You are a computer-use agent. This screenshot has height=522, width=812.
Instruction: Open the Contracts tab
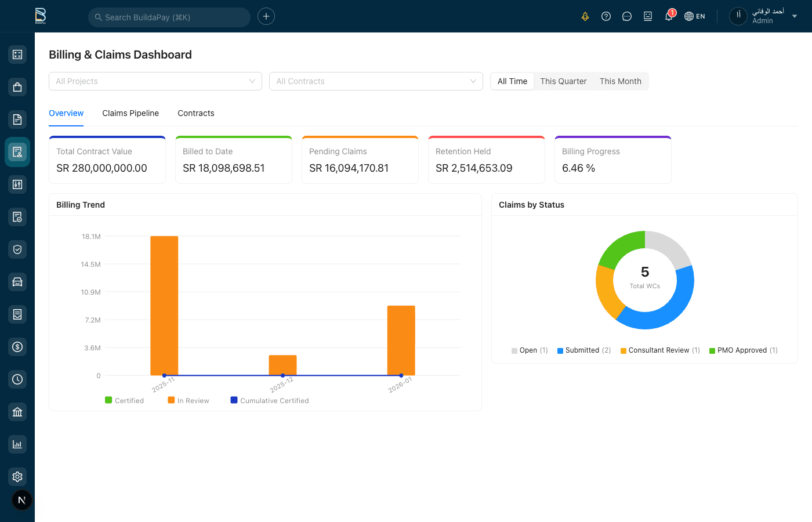click(196, 113)
